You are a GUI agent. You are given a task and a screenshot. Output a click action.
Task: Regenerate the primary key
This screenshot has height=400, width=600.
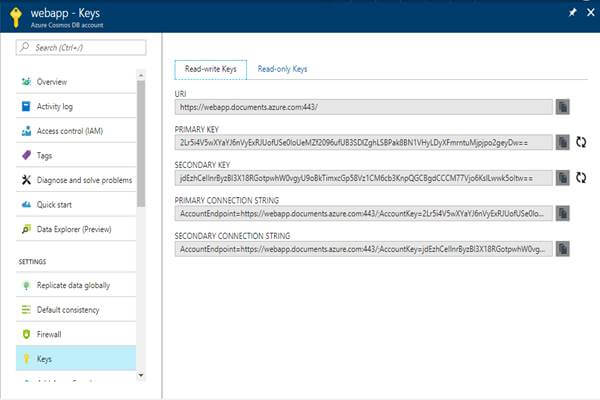click(581, 142)
